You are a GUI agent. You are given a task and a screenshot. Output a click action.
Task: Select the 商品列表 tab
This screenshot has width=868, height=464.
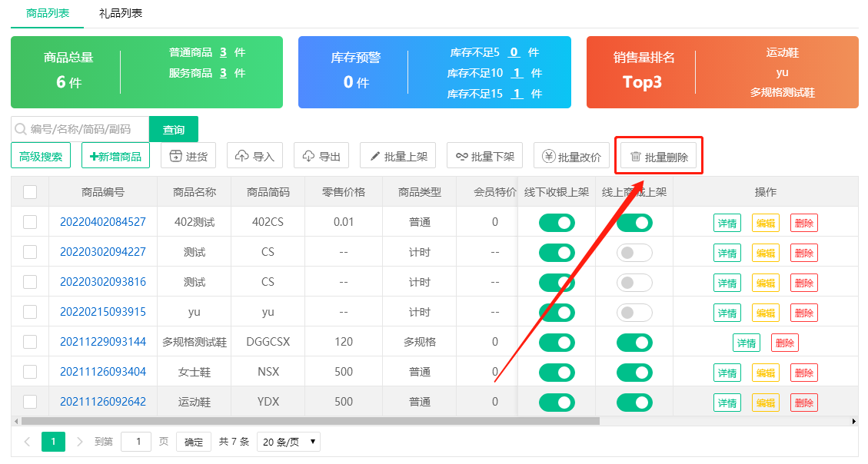click(47, 14)
